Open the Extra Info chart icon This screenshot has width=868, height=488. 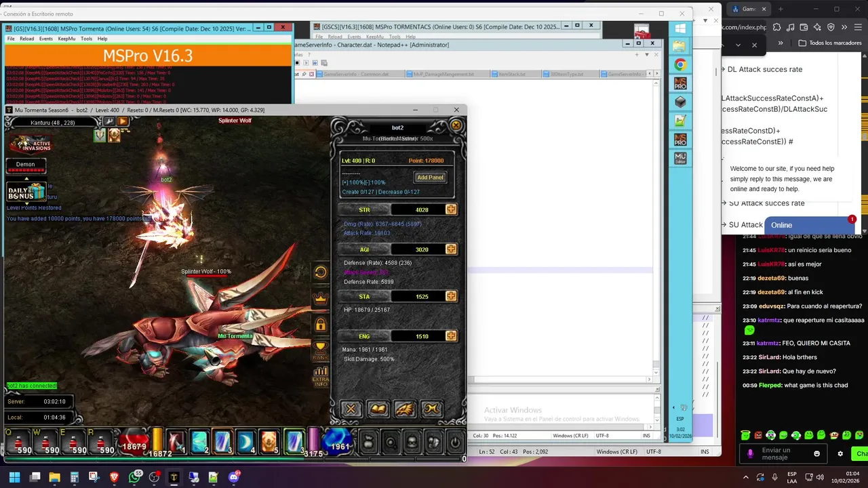click(321, 375)
